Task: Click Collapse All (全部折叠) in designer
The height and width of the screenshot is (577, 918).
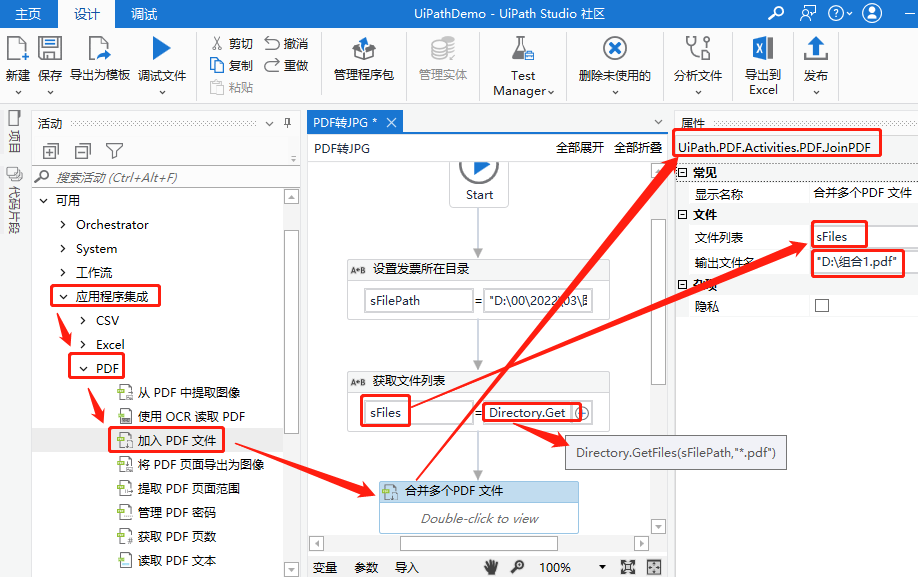Action: [x=638, y=148]
